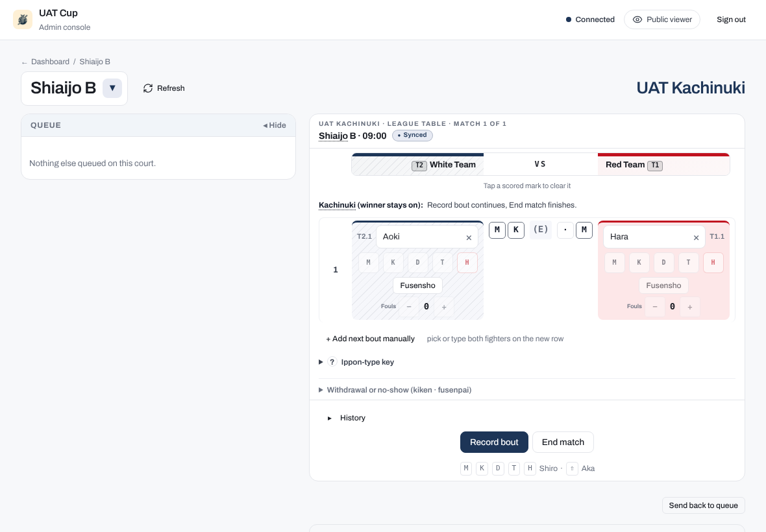Click the empty dot score slot
766x532 pixels.
[565, 230]
